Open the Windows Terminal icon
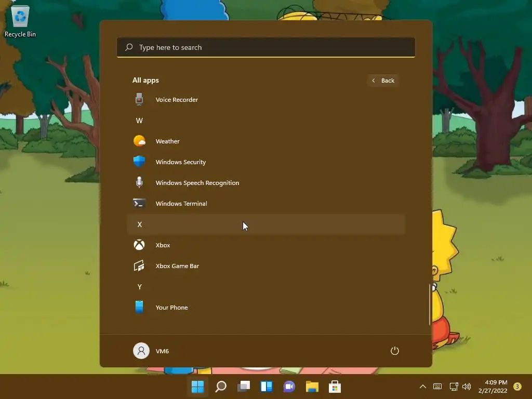Image resolution: width=532 pixels, height=399 pixels. 139,203
